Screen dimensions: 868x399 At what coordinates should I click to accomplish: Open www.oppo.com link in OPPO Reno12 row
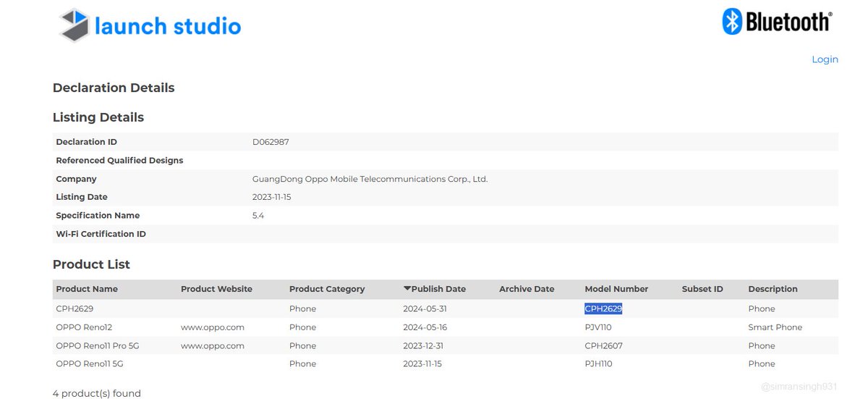click(x=213, y=327)
